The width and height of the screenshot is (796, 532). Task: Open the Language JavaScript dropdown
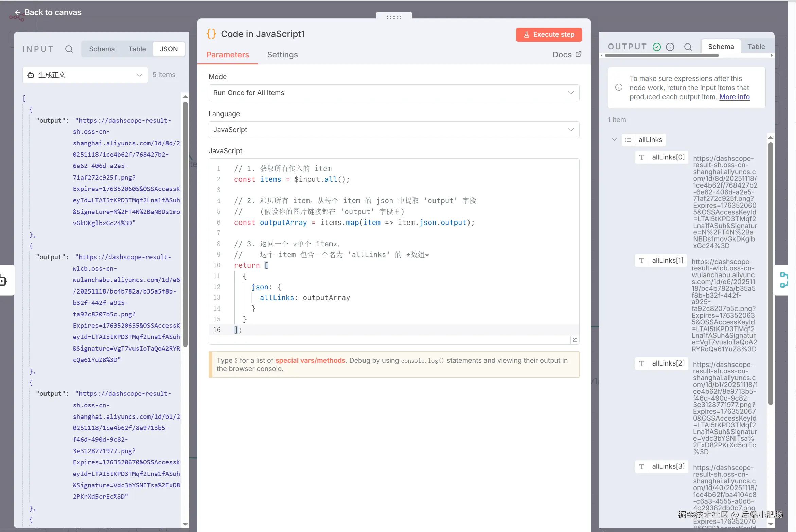(393, 130)
